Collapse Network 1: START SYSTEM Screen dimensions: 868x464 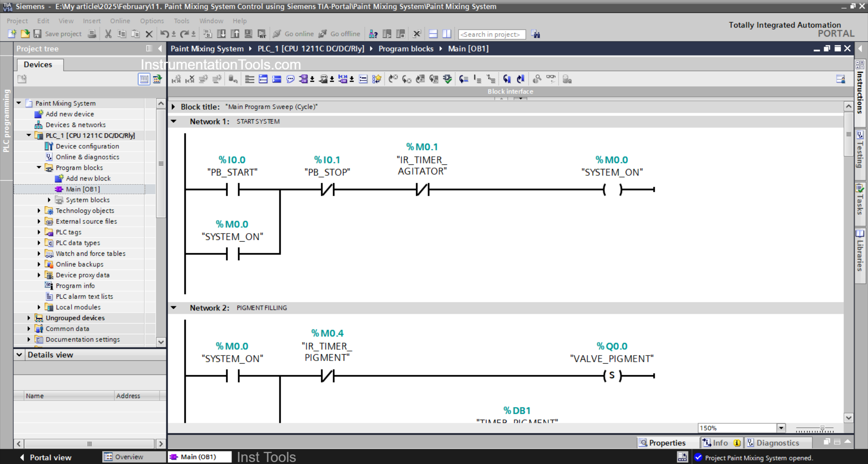[174, 121]
